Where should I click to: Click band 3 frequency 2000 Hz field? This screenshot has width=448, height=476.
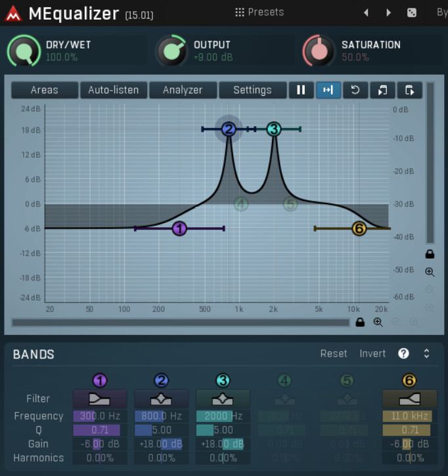point(223,416)
